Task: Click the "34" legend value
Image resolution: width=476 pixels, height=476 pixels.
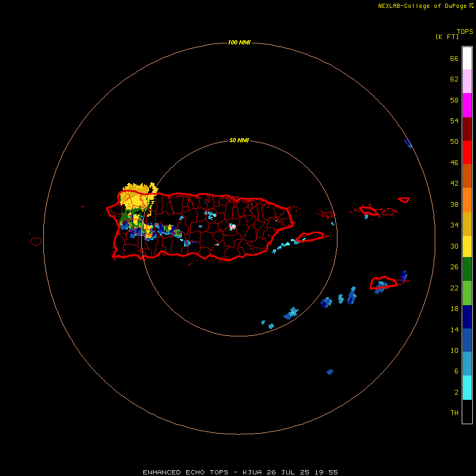Action: click(x=454, y=225)
